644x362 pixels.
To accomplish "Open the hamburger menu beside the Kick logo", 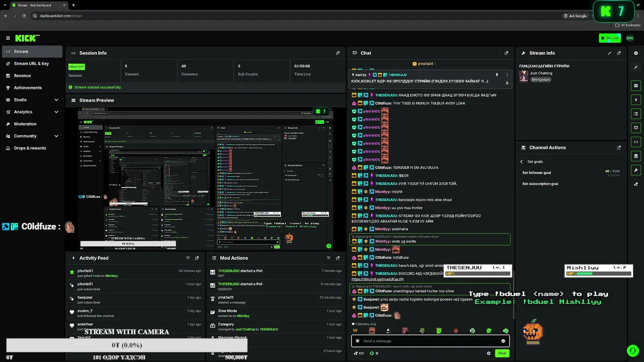I will click(x=8, y=38).
